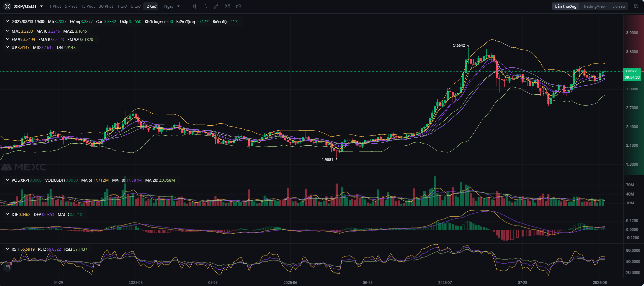This screenshot has width=644, height=286.
Task: Switch to TradingView chart mode
Action: click(x=594, y=6)
